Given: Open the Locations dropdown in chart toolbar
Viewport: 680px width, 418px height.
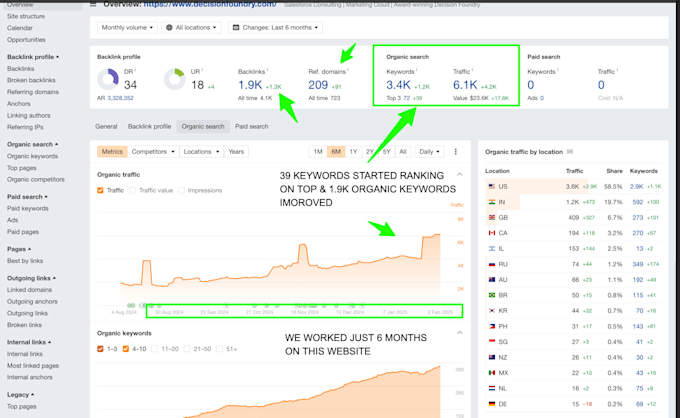Looking at the screenshot, I should pos(201,152).
